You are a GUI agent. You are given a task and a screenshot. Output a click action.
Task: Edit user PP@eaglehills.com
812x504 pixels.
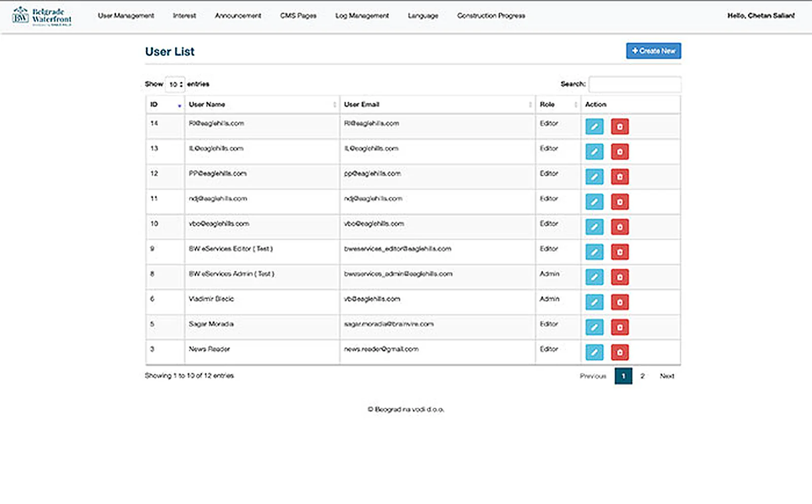tap(594, 176)
